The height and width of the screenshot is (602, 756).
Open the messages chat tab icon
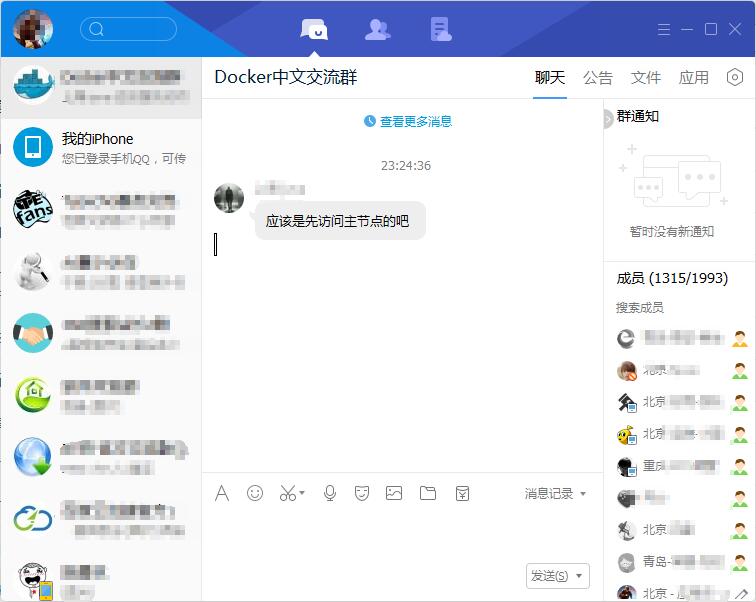point(314,30)
